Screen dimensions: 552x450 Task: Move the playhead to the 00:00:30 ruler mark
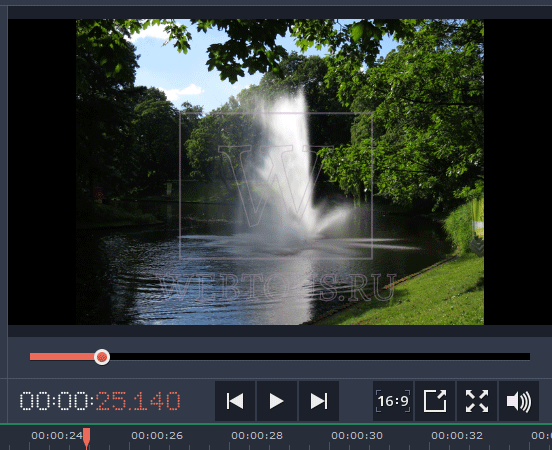(x=357, y=436)
